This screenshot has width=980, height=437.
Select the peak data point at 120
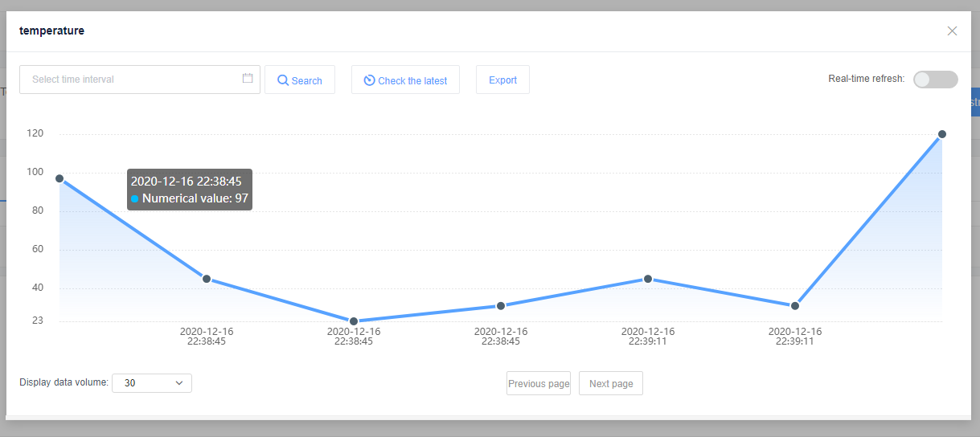tap(942, 134)
